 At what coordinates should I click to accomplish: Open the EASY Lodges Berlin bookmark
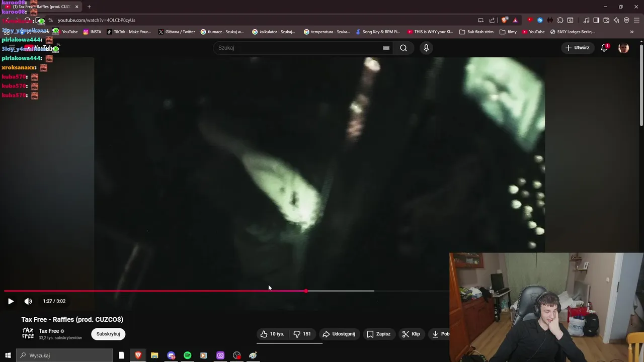pos(573,32)
